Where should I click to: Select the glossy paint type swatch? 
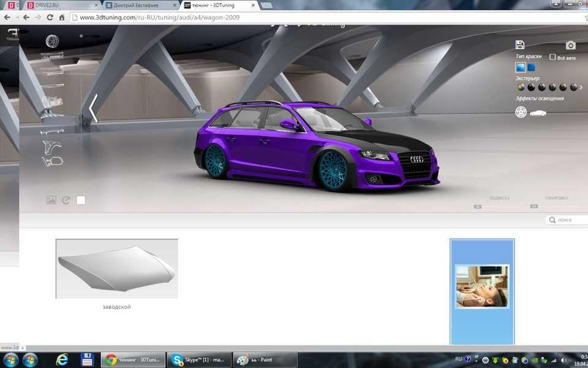pos(521,67)
